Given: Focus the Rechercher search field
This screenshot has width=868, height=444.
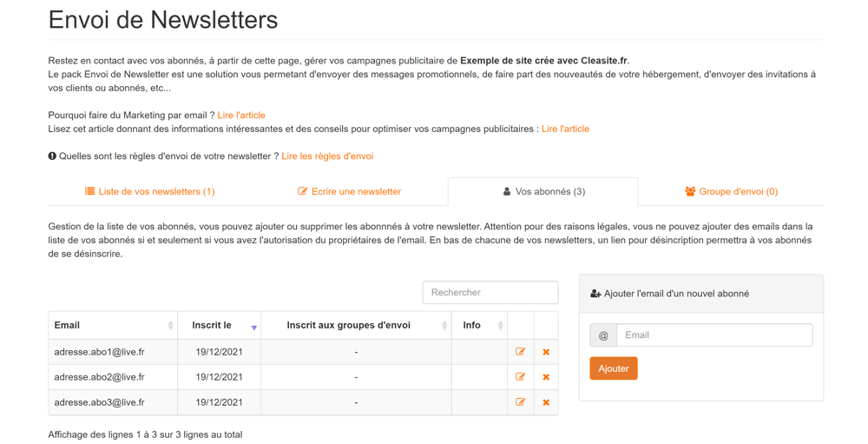Looking at the screenshot, I should pyautogui.click(x=490, y=293).
